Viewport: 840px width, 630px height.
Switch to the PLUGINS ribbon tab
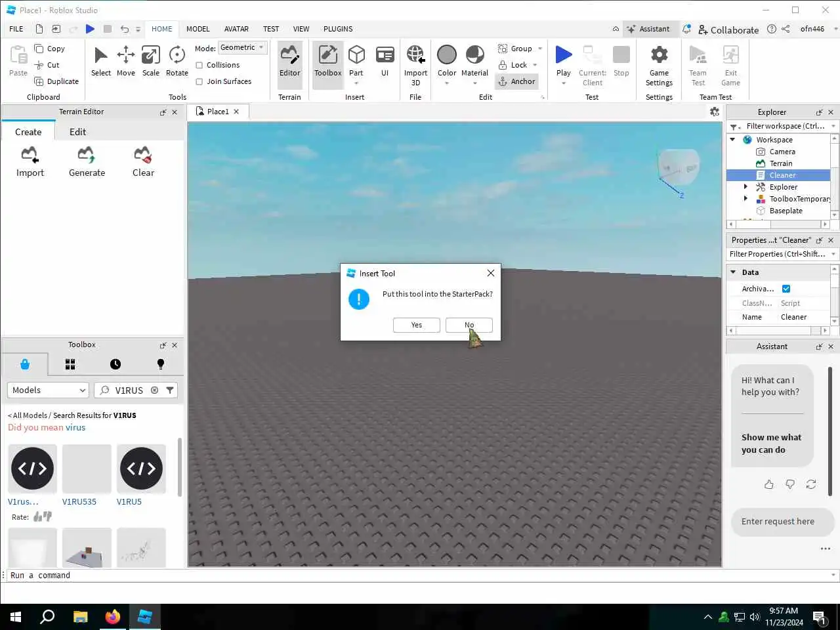tap(338, 29)
